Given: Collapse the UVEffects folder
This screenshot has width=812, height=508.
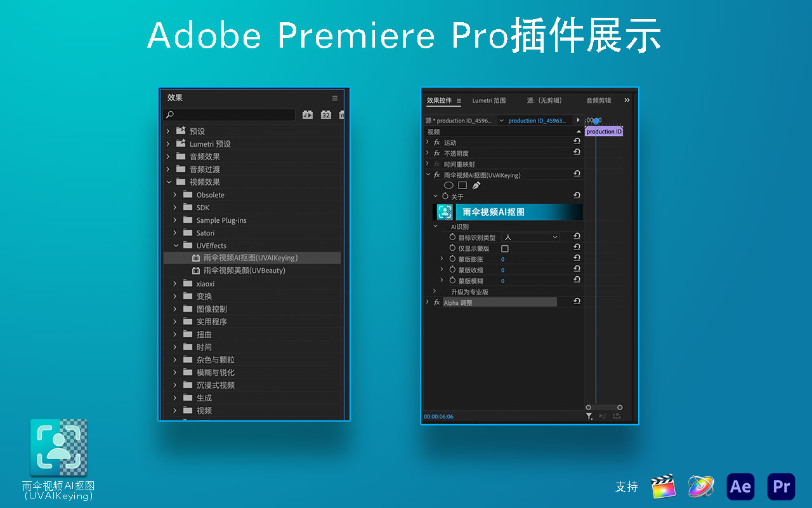Looking at the screenshot, I should click(x=175, y=245).
